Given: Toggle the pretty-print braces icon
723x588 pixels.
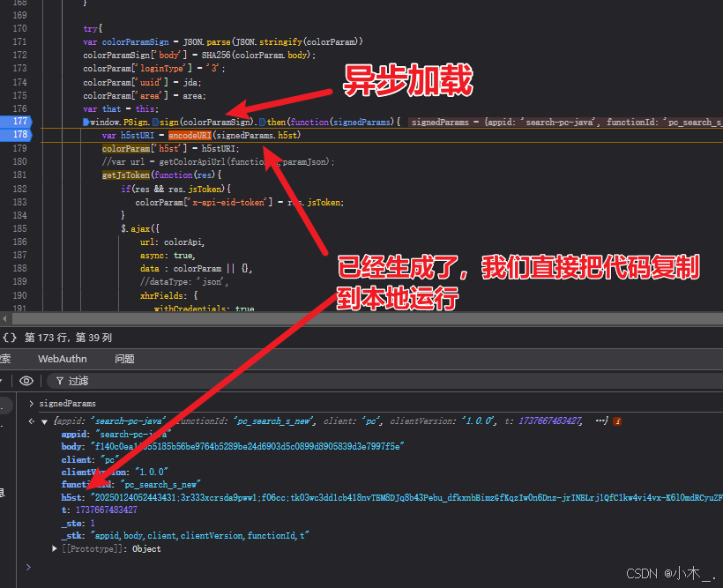Looking at the screenshot, I should (10, 338).
